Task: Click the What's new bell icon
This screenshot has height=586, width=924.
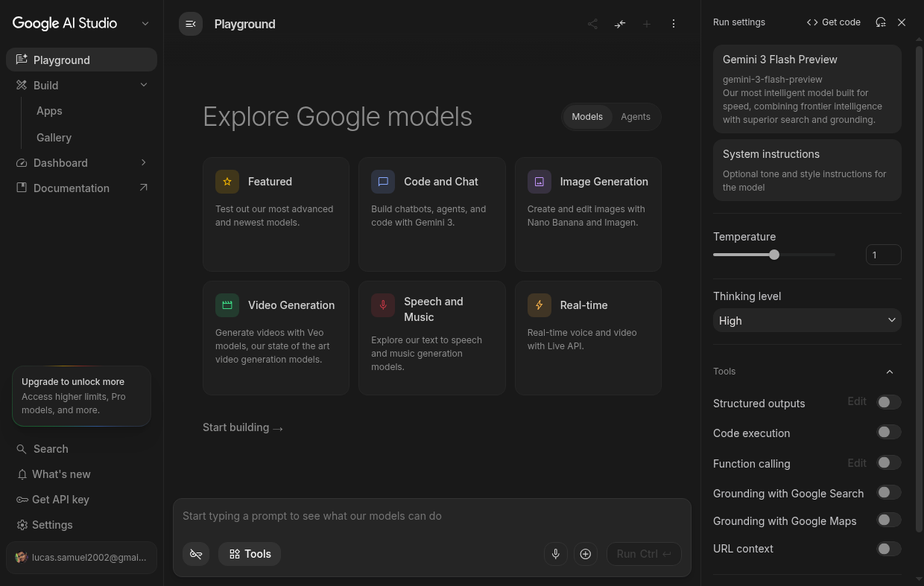Action: [x=22, y=474]
